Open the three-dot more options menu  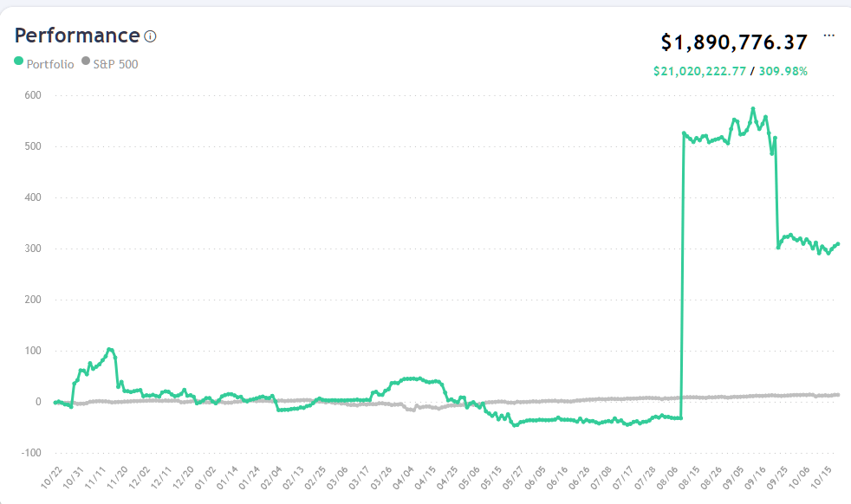(x=829, y=36)
